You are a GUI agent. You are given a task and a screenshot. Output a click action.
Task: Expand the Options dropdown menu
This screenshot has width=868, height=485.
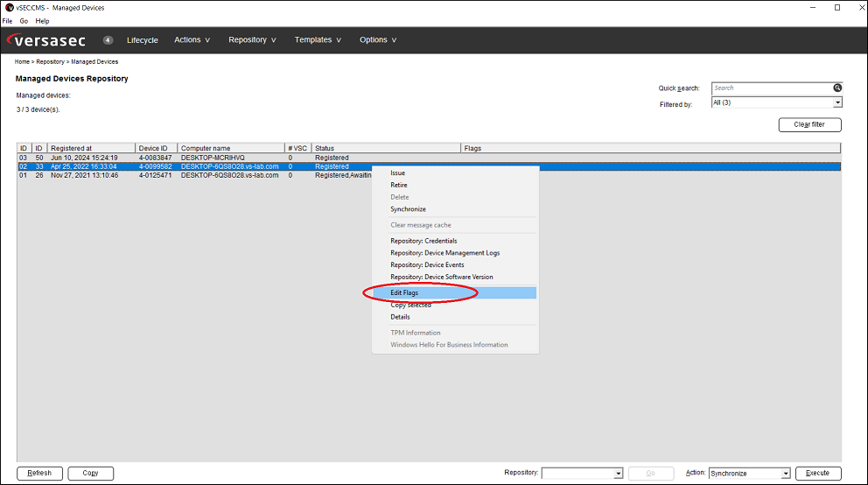click(x=378, y=40)
